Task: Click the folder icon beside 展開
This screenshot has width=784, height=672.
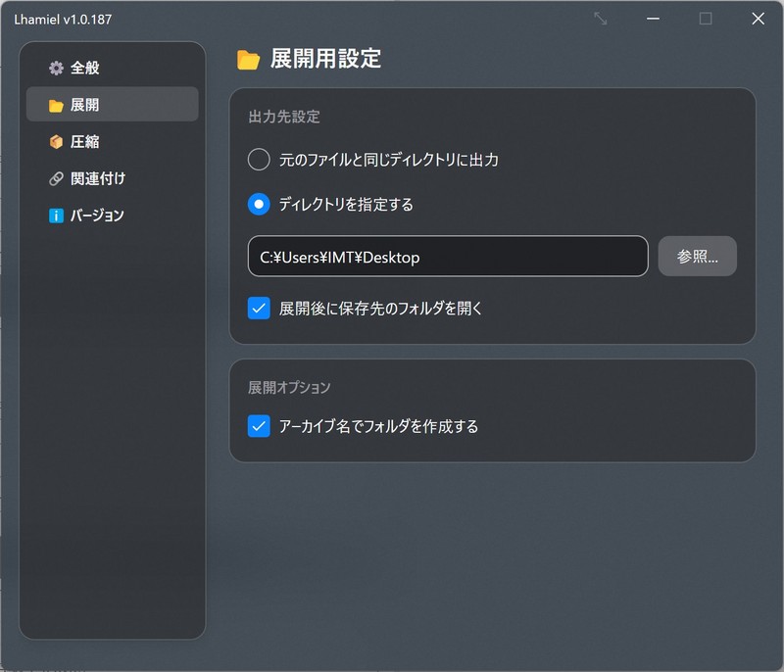Action: (x=56, y=106)
